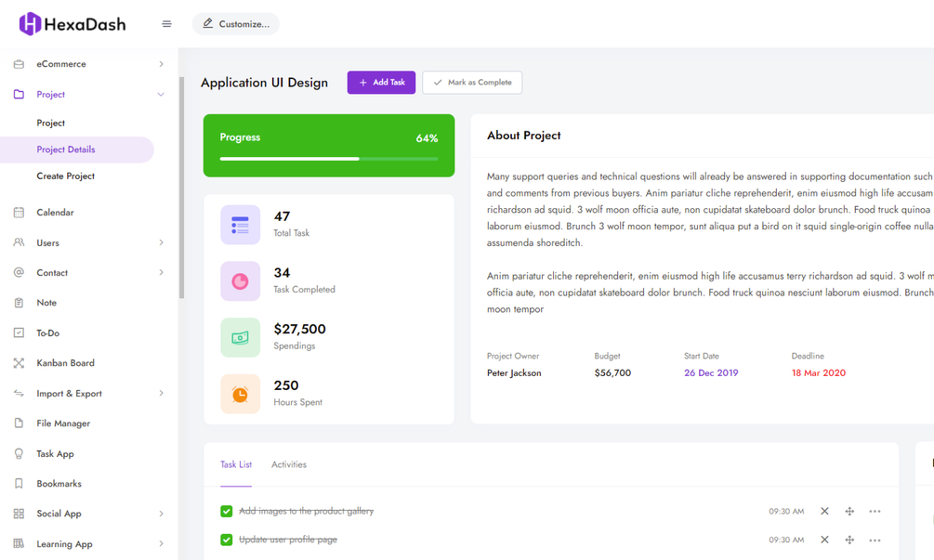This screenshot has width=934, height=560.
Task: Open the Customize... option
Action: [x=236, y=24]
